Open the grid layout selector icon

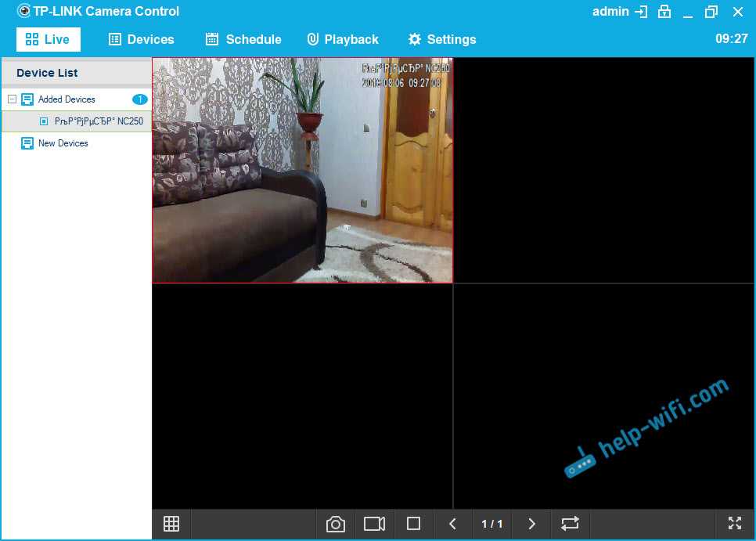[171, 524]
